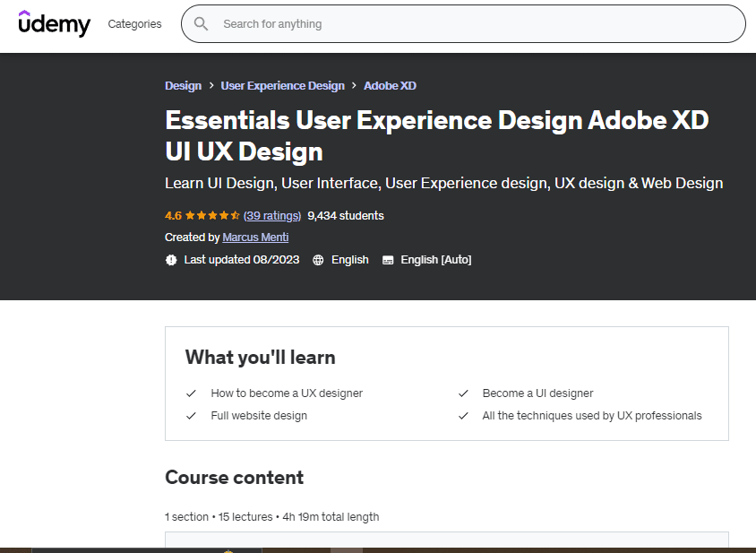The width and height of the screenshot is (756, 553).
Task: Click the closed captions icon
Action: click(388, 260)
